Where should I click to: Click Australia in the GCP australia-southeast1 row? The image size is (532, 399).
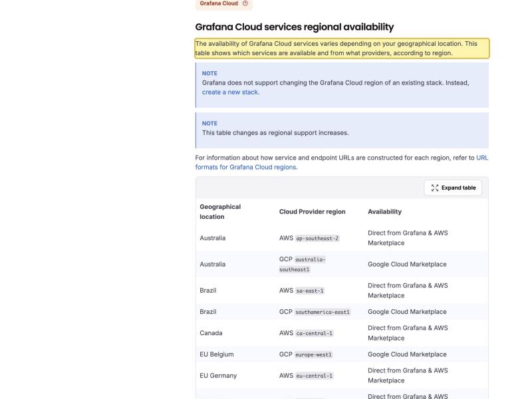(212, 264)
